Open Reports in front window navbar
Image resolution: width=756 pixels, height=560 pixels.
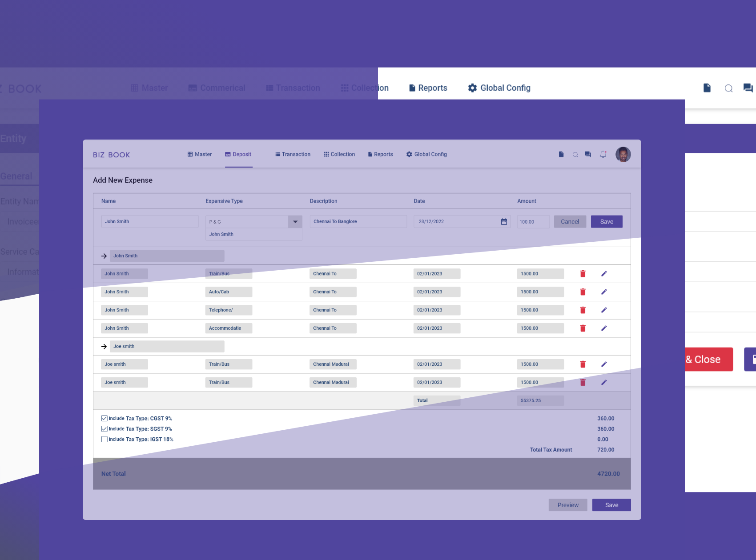[x=380, y=155]
